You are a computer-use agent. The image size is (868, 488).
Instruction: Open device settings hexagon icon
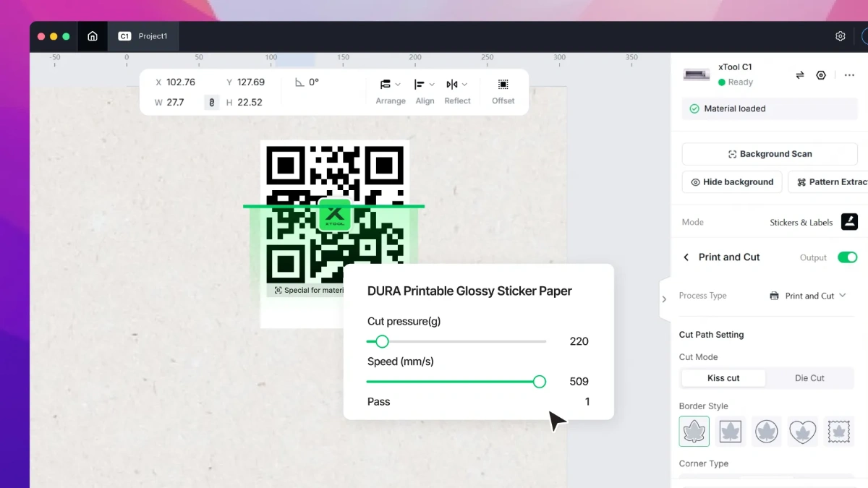click(x=821, y=75)
